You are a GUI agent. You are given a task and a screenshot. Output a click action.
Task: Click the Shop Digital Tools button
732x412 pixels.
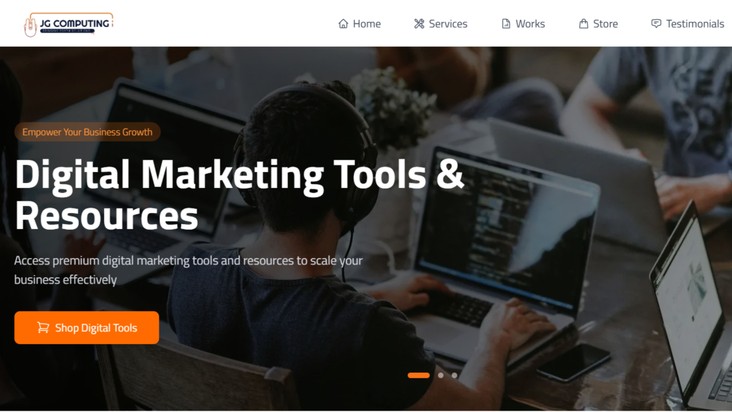point(87,328)
